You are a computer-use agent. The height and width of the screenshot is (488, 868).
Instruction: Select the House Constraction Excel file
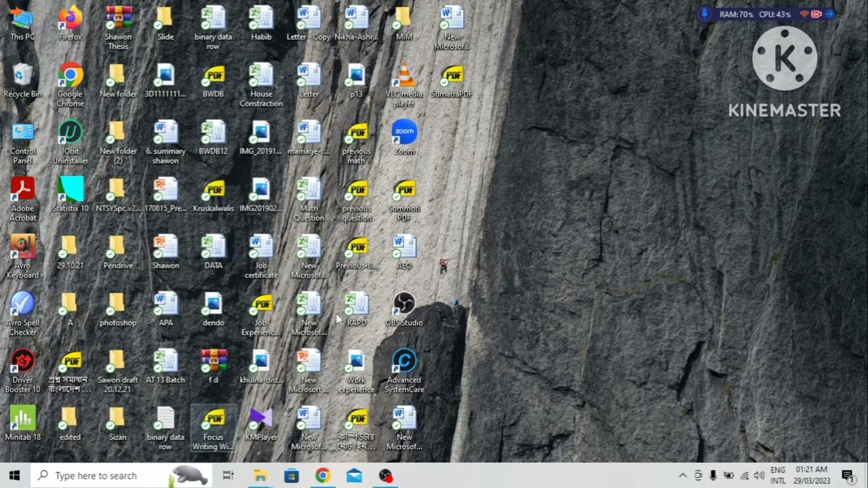click(x=261, y=85)
